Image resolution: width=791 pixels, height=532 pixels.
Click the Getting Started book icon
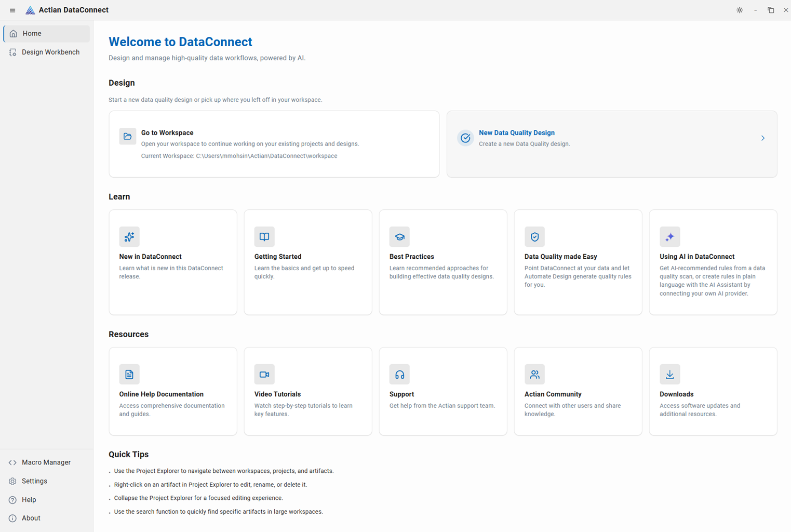[264, 236]
